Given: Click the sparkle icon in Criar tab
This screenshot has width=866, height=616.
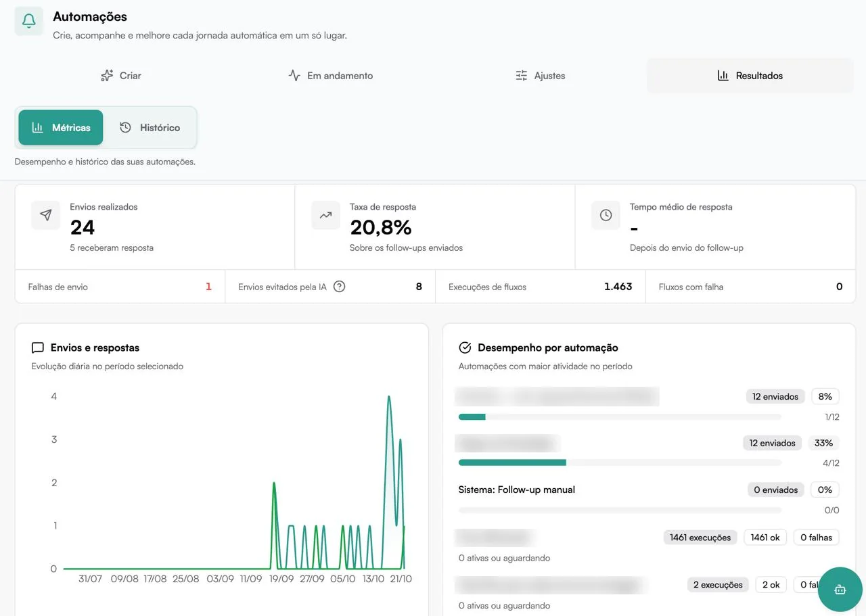Looking at the screenshot, I should pos(107,76).
